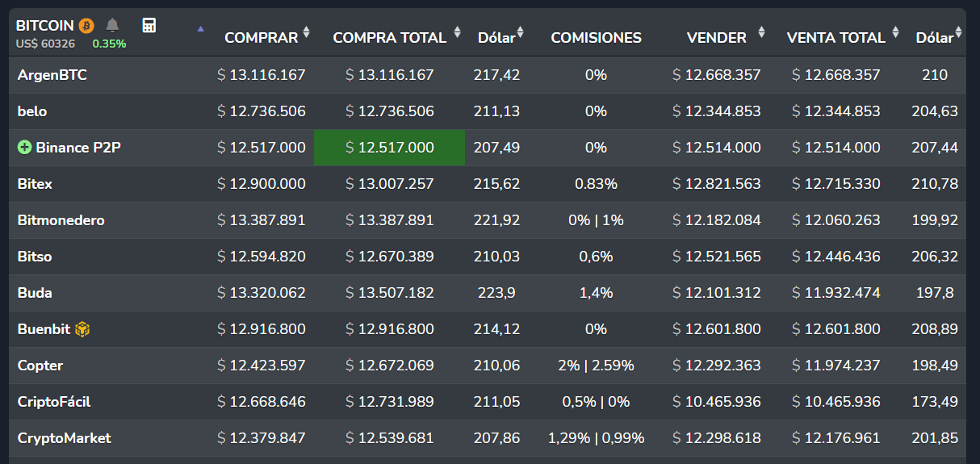
Task: Click the BITCOIN title label
Action: point(45,26)
